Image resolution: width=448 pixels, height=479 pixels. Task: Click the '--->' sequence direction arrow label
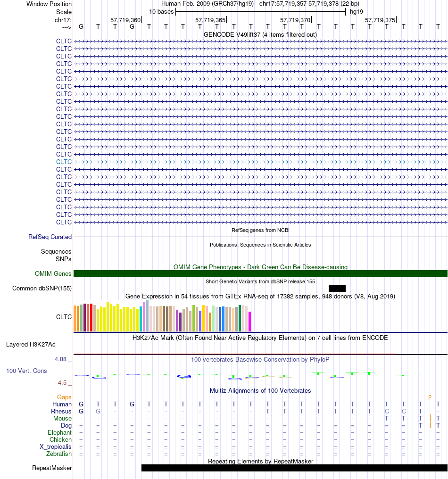coord(66,27)
